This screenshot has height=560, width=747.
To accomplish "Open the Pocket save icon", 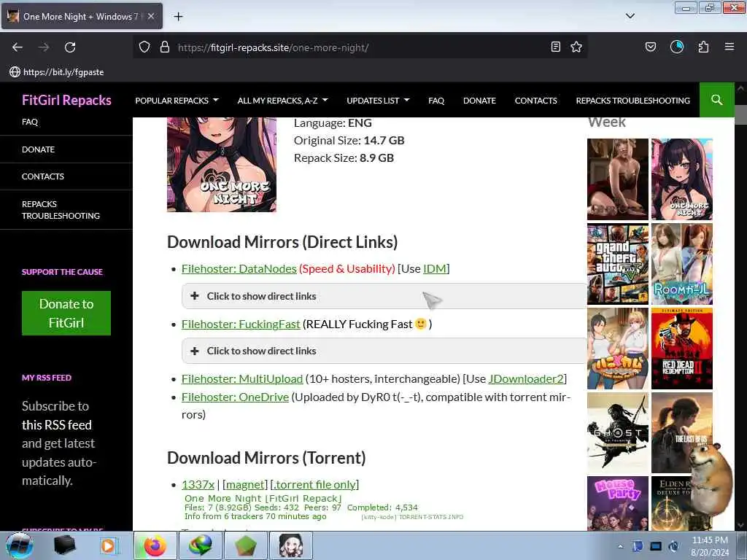I will 650,47.
